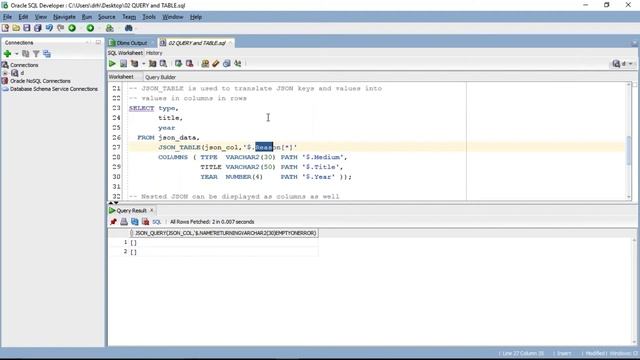Viewport: 640px width, 360px height.
Task: Click the Unshared SQL Worksheet icon
Action: pyautogui.click(x=205, y=64)
